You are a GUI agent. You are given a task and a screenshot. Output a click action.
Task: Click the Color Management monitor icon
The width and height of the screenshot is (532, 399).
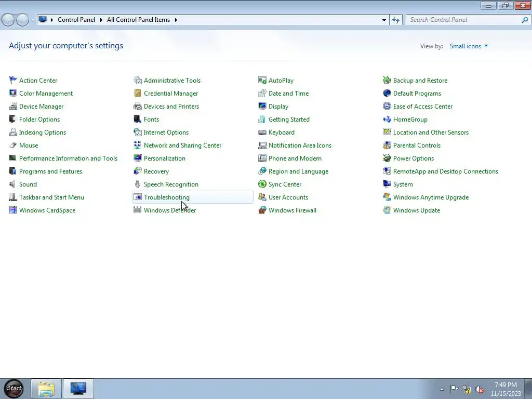point(13,93)
